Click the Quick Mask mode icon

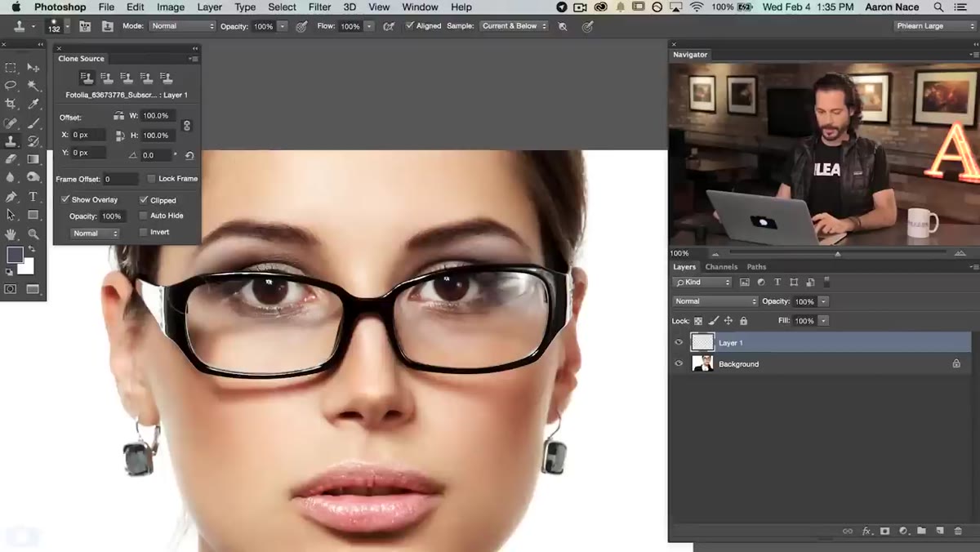(11, 289)
